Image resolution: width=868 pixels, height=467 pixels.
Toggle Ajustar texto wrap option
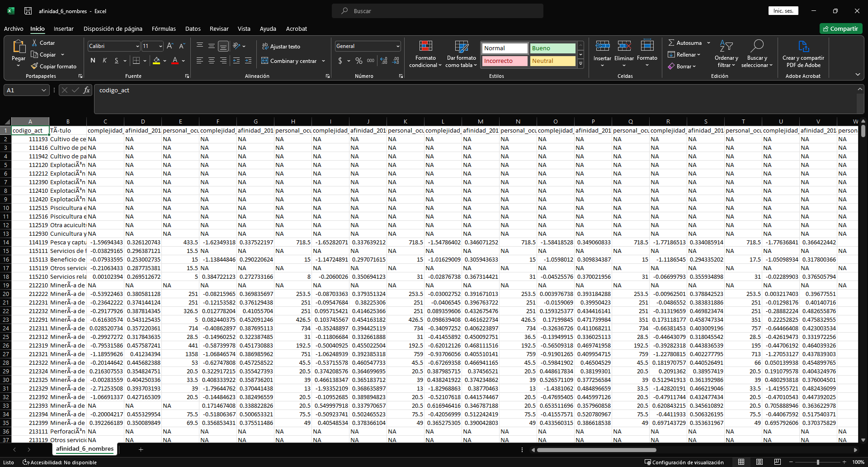pyautogui.click(x=281, y=47)
